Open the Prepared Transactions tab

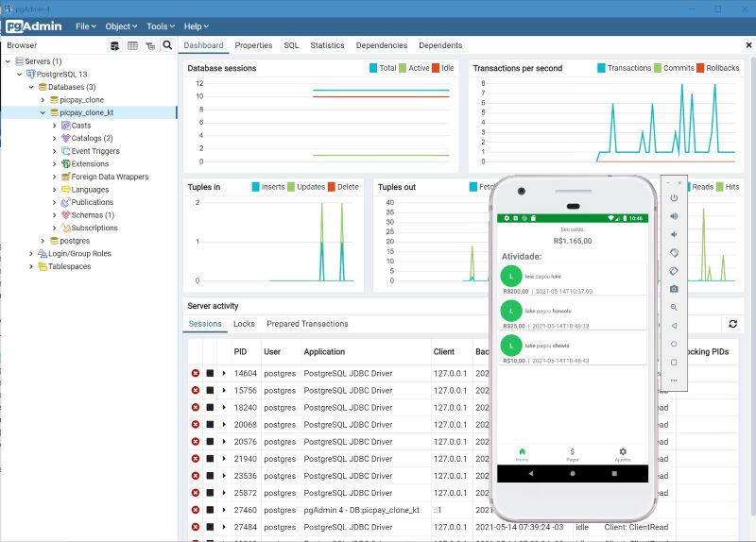point(307,324)
